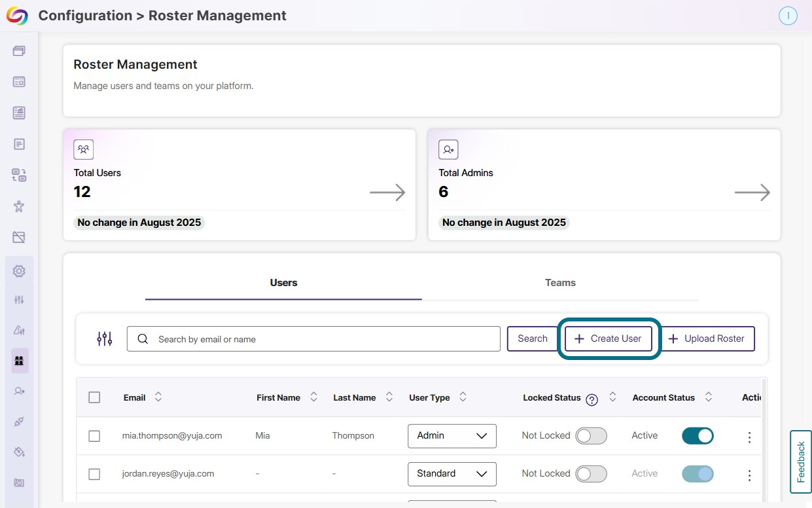Screen dimensions: 812x508
Task: Open the paint bucket branding sidebar icon
Action: [x=19, y=452]
